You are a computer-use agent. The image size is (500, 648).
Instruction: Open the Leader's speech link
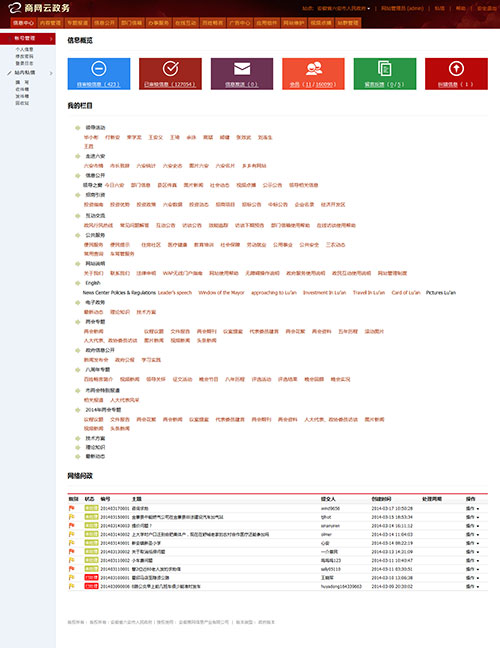click(175, 293)
